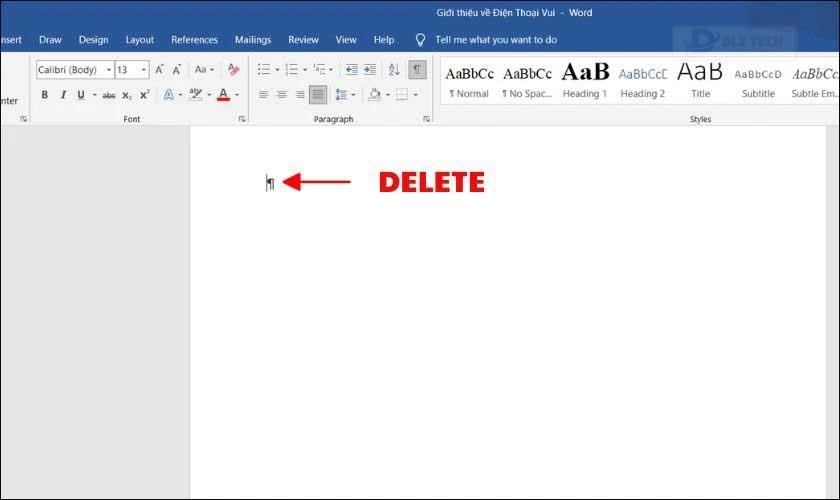Open line and paragraph spacing
This screenshot has width=840, height=500.
pyautogui.click(x=341, y=95)
